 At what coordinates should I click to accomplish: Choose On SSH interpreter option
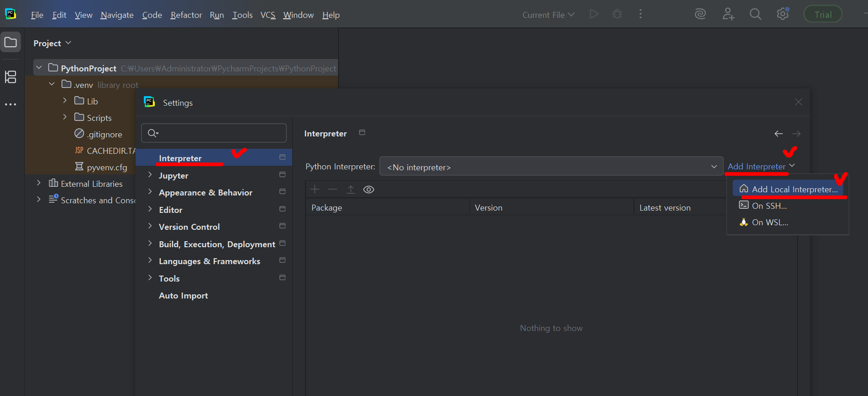788,206
